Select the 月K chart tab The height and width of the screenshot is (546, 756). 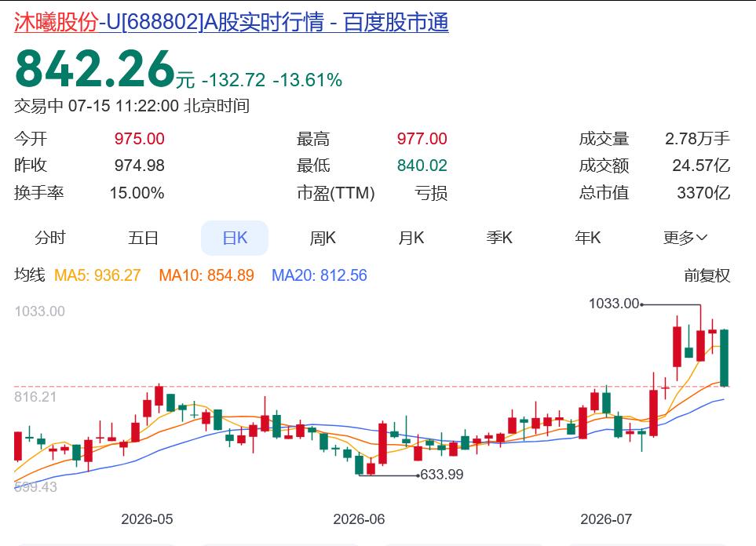click(x=411, y=238)
